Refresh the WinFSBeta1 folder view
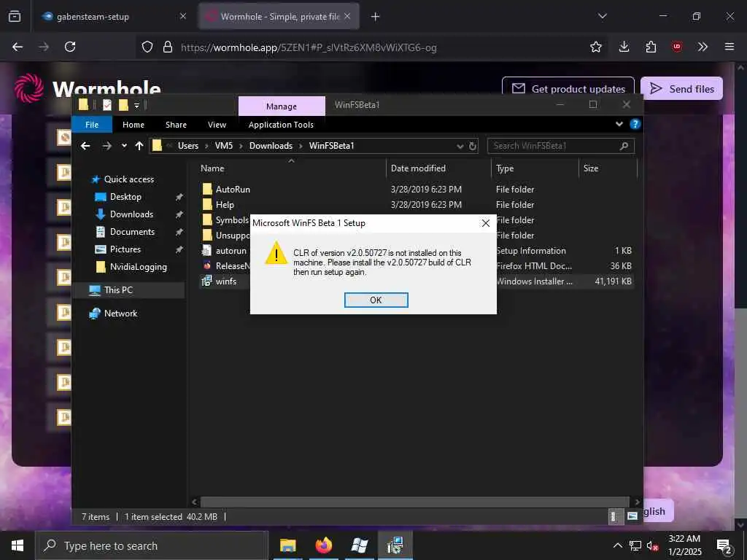 pyautogui.click(x=473, y=146)
